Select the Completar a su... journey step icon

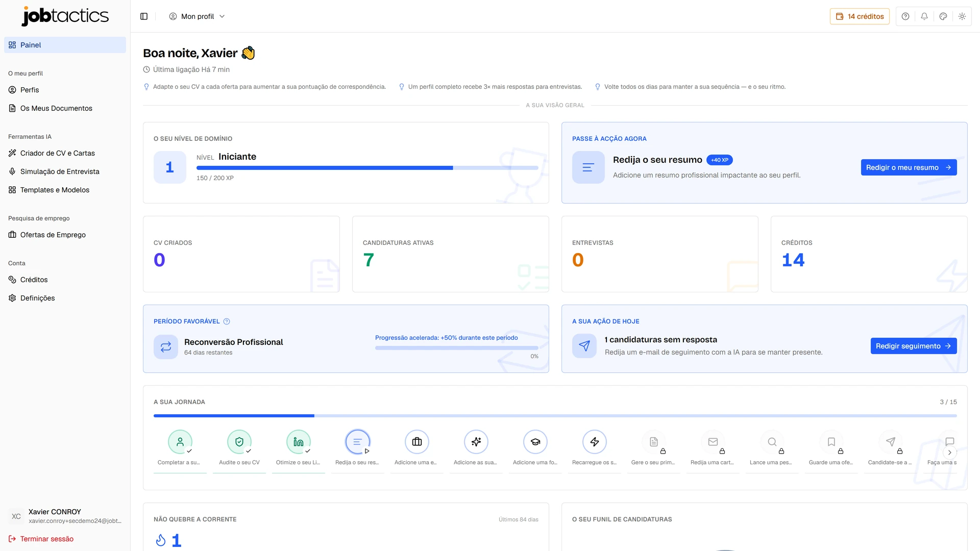point(180,442)
